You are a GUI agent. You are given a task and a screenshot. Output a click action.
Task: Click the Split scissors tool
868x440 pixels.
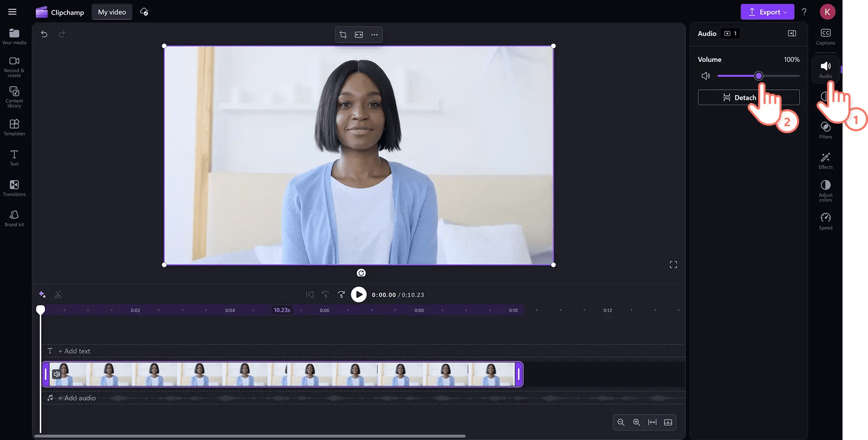(58, 295)
